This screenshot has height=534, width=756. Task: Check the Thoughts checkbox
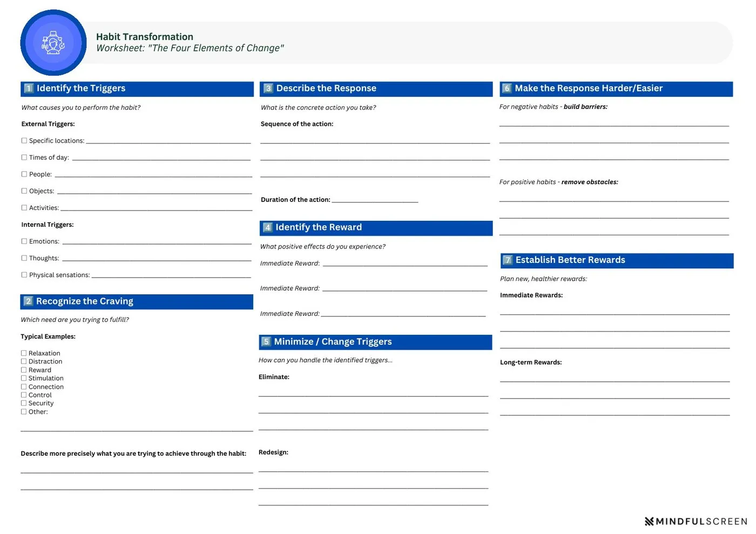[x=24, y=258]
